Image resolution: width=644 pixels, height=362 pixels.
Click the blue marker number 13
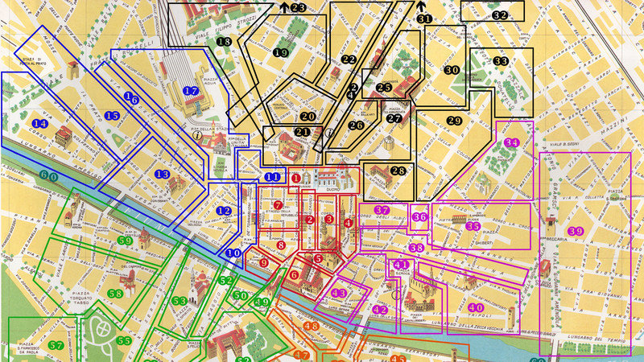[163, 175]
